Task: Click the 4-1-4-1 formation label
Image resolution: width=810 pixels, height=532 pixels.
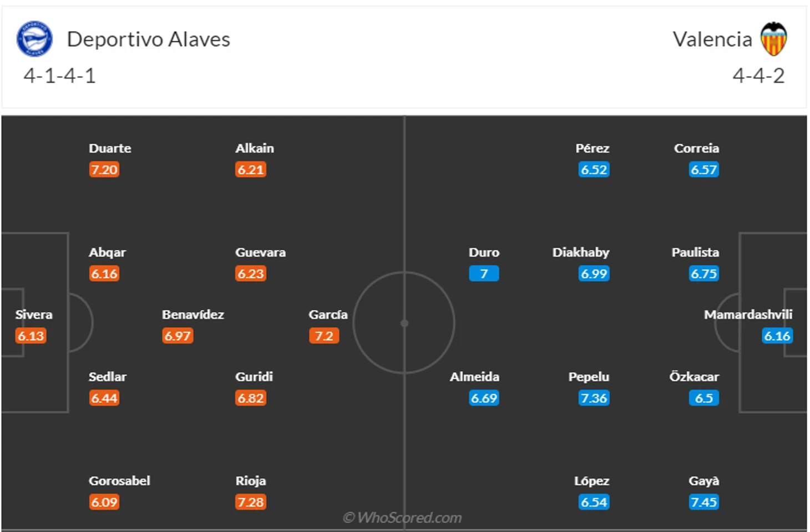Action: point(59,75)
